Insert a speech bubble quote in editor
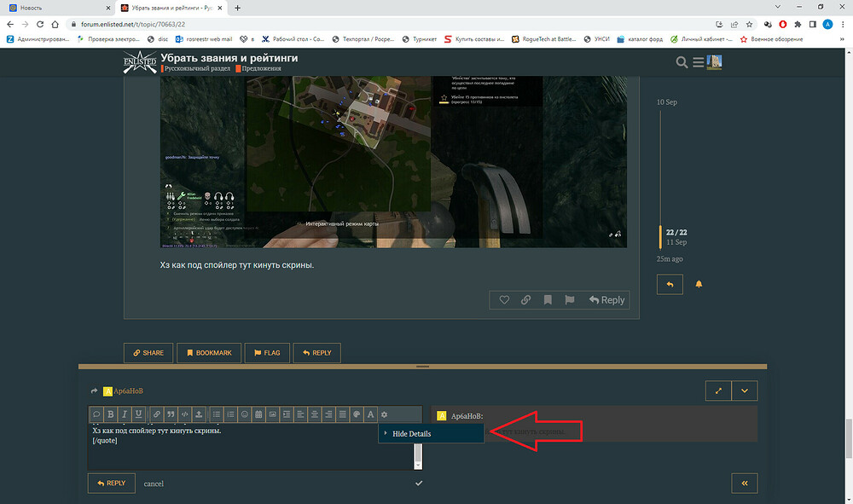 97,414
